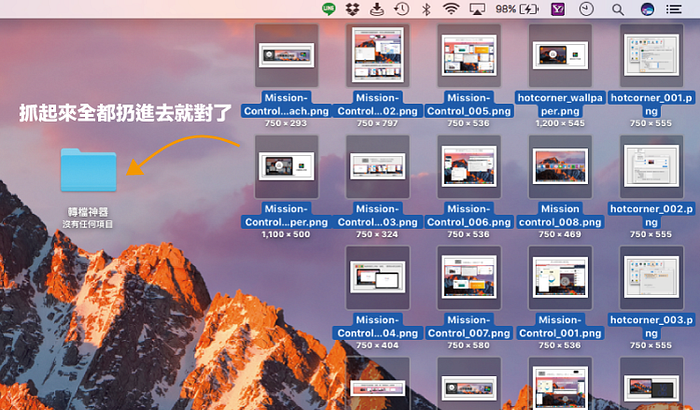Click the Mission control_008.png file name
Image resolution: width=700 pixels, height=410 pixels.
(560, 215)
